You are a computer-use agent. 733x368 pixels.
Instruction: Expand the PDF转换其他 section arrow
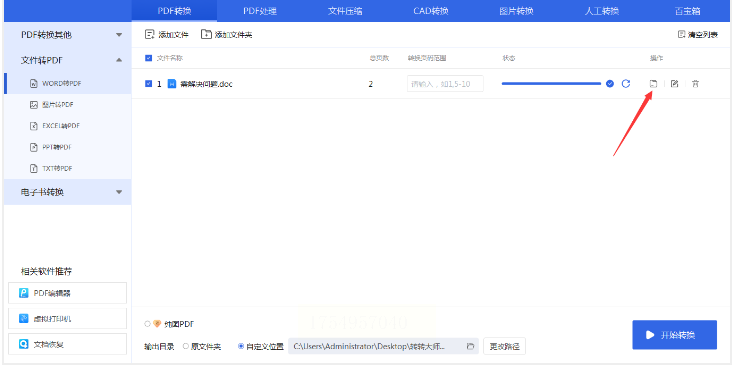tap(119, 35)
